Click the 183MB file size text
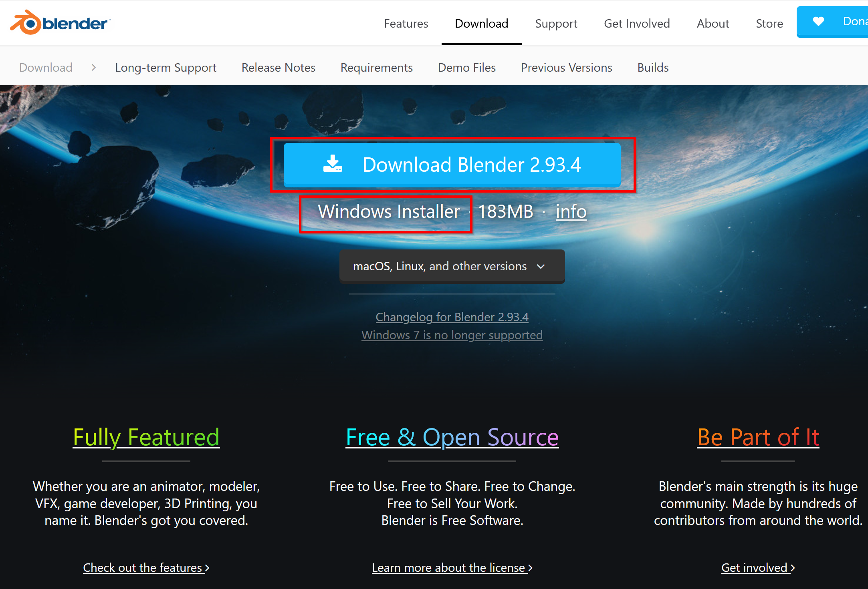This screenshot has height=589, width=868. (x=506, y=211)
